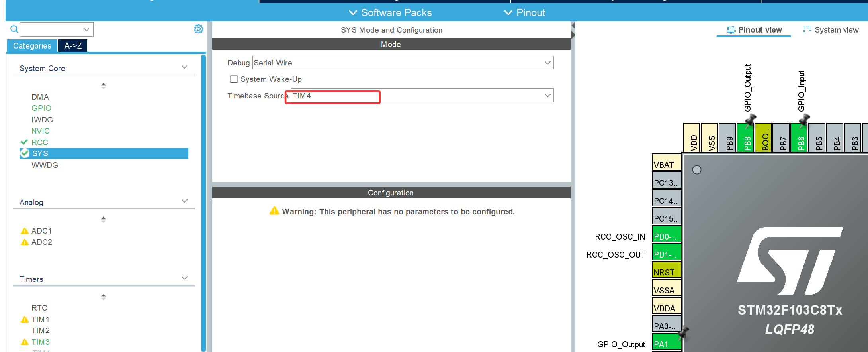This screenshot has height=352, width=868.
Task: Open the Software Packs menu
Action: pyautogui.click(x=390, y=12)
